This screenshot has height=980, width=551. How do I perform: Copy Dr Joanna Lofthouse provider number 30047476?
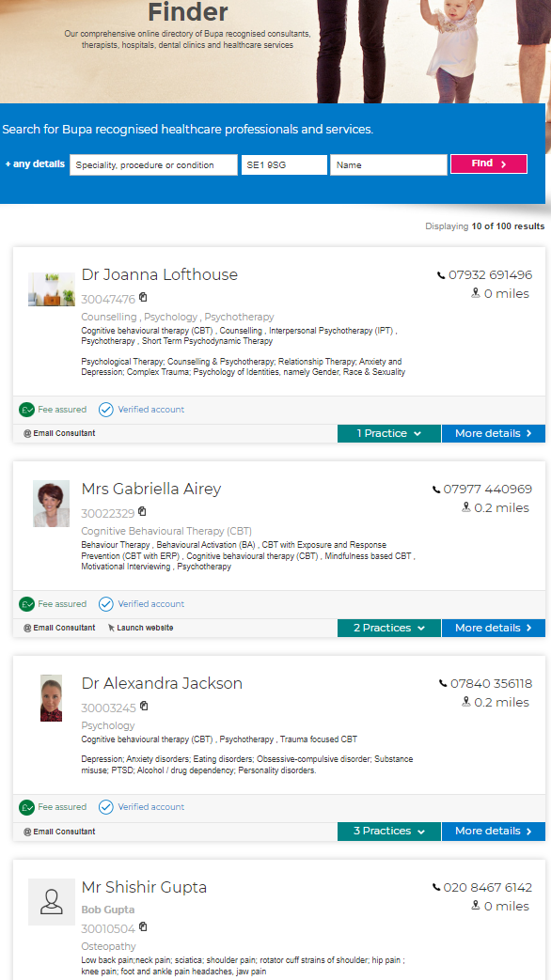[143, 298]
